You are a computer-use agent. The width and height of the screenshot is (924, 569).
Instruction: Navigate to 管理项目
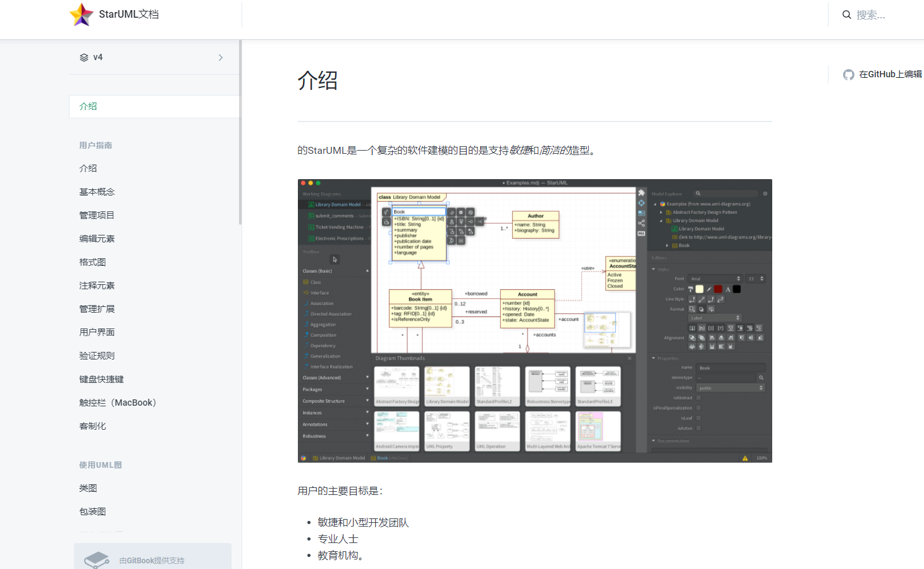click(97, 215)
